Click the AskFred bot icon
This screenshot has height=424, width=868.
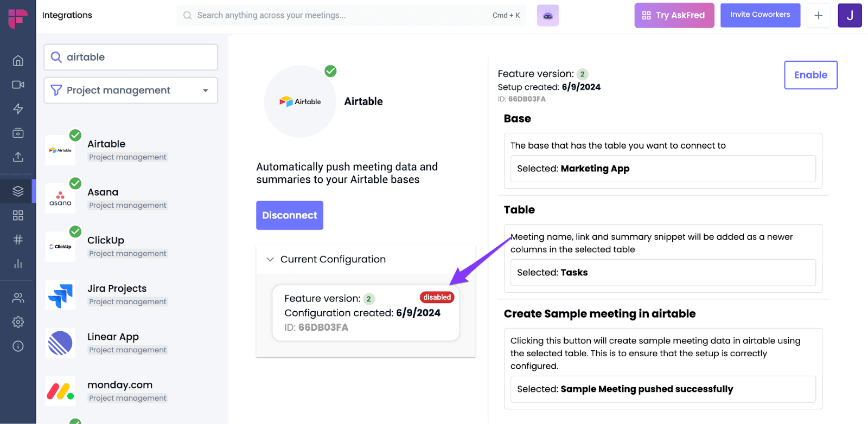pyautogui.click(x=548, y=16)
